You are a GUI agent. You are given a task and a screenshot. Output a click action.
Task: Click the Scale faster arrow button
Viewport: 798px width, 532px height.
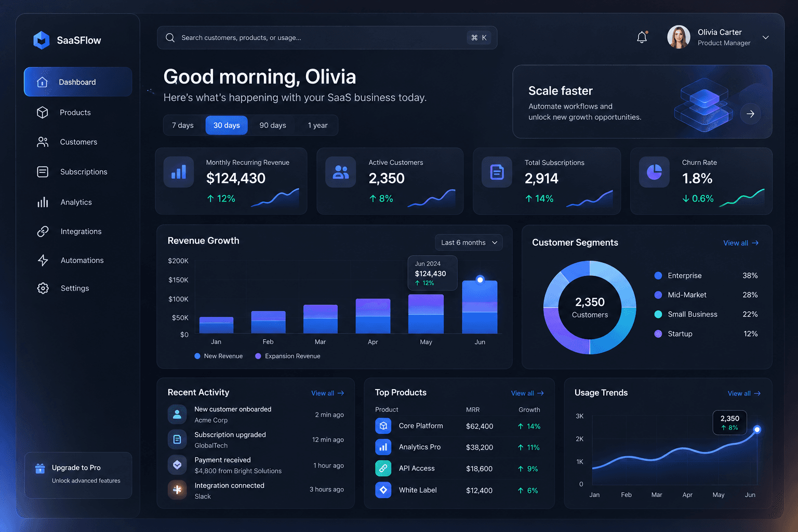point(750,114)
